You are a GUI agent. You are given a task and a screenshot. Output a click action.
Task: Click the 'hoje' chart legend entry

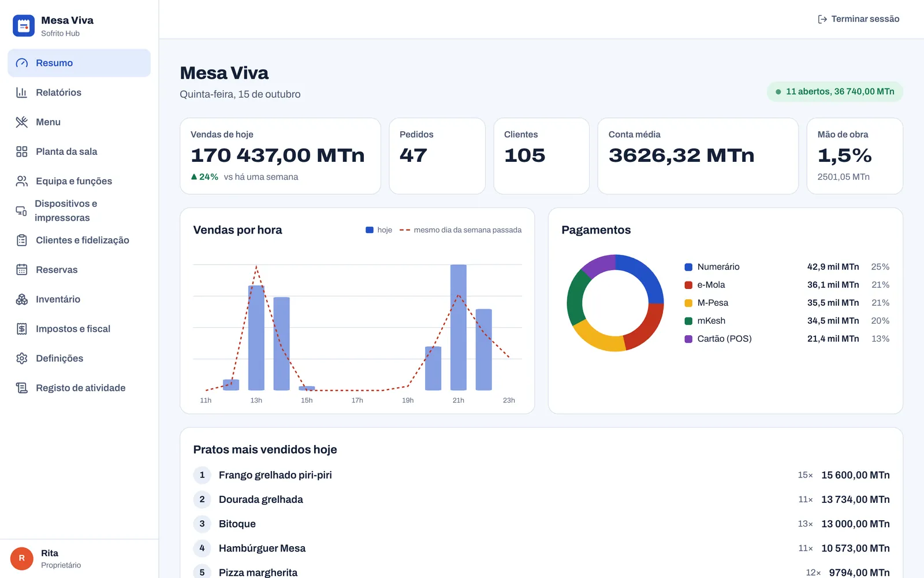tap(379, 230)
